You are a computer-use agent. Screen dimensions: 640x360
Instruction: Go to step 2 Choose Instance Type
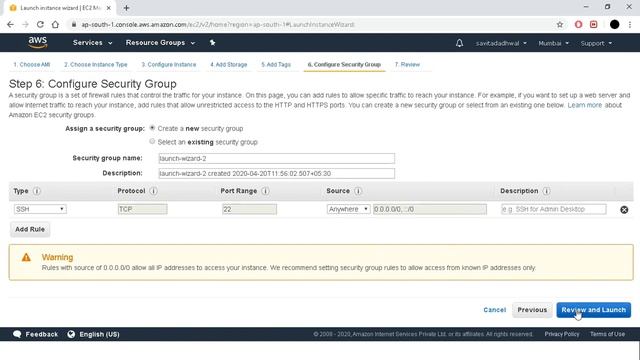(96, 64)
